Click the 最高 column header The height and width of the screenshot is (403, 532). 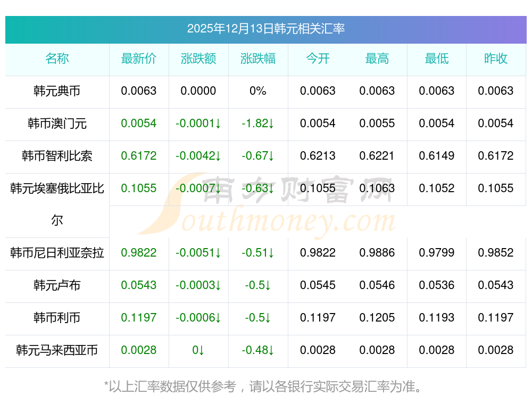[x=377, y=59]
